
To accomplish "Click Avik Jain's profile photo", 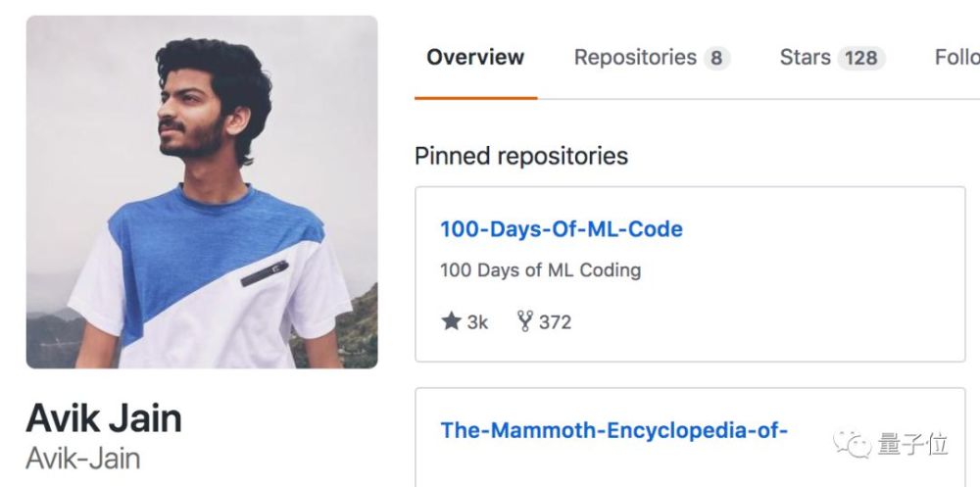I will click(x=202, y=192).
